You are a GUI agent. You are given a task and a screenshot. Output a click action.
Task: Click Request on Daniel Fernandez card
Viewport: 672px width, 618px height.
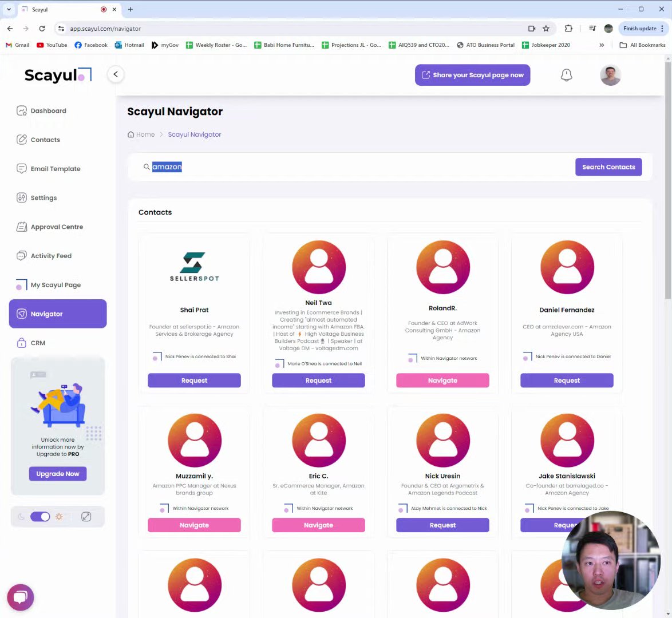tap(567, 381)
